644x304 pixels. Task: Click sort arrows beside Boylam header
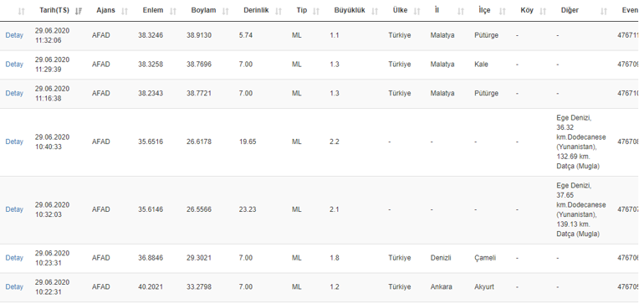click(x=226, y=11)
